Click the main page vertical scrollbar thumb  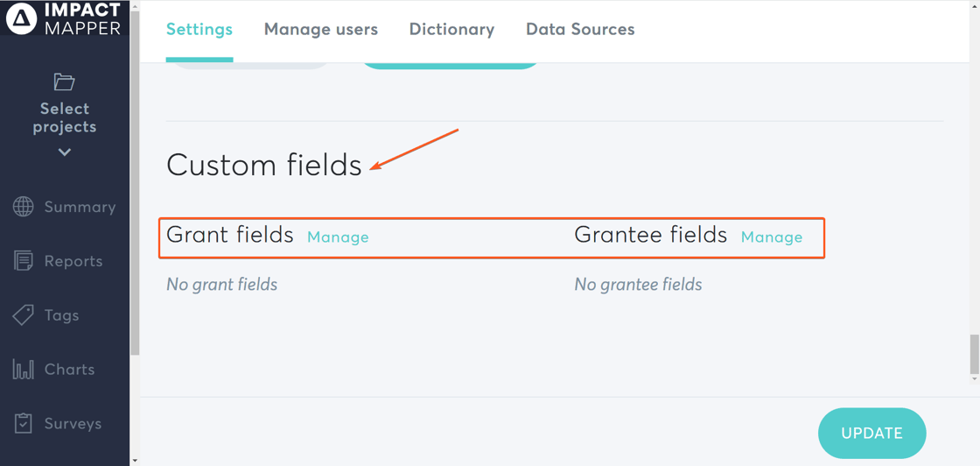974,354
